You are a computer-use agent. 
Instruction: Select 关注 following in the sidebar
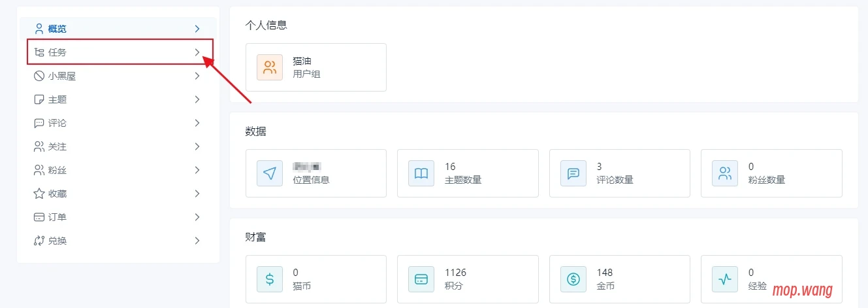click(57, 146)
